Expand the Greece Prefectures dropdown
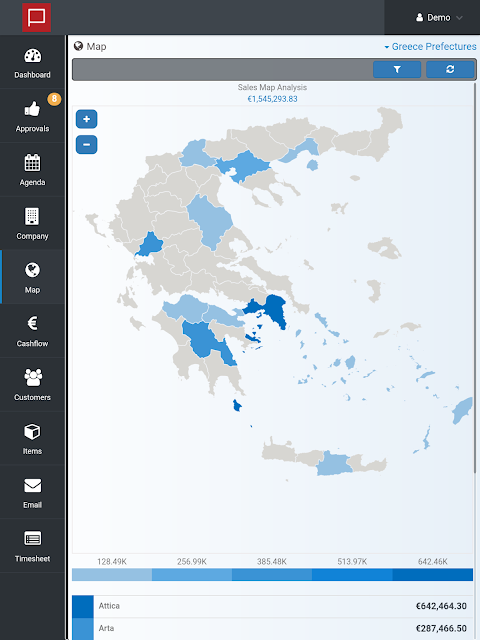The height and width of the screenshot is (640, 480). (x=430, y=47)
